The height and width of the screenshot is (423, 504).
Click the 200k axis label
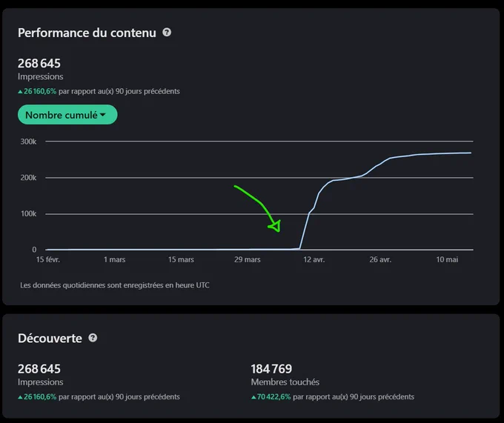tap(29, 178)
